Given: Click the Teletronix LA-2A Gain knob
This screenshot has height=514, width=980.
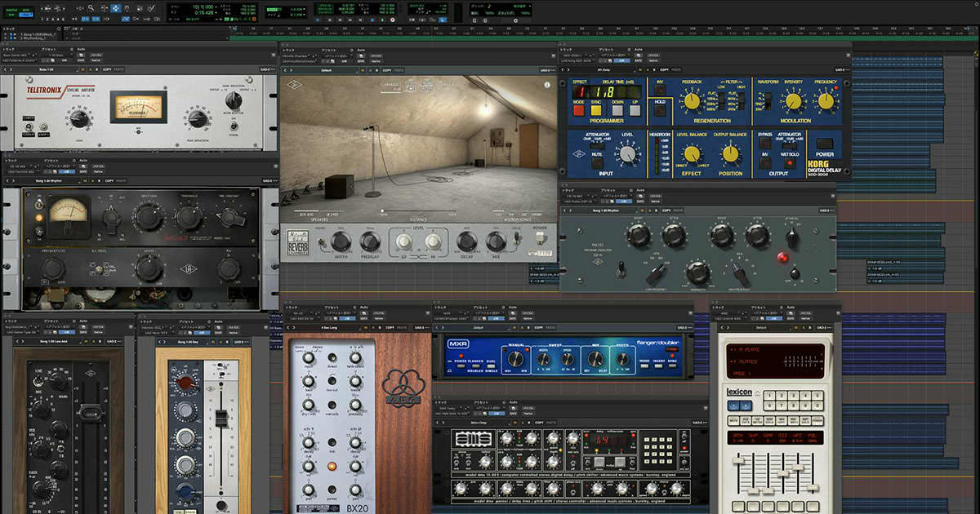Looking at the screenshot, I should (x=79, y=119).
